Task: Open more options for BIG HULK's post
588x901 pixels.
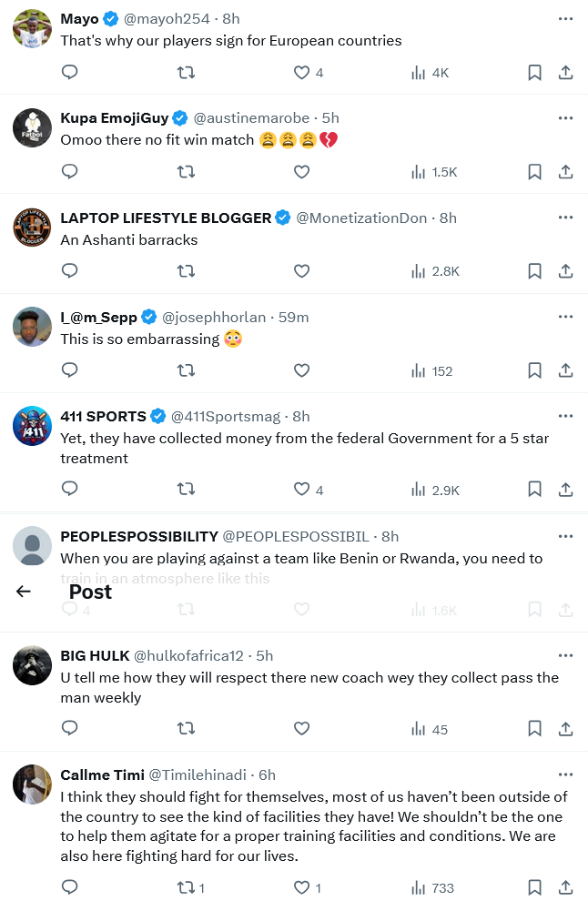Action: [565, 655]
